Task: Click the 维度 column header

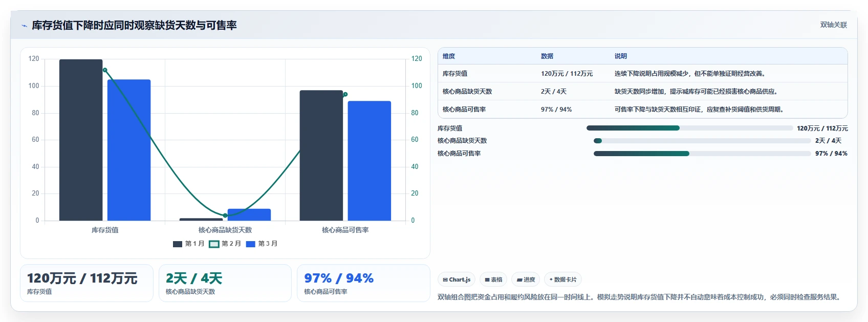Action: tap(449, 56)
